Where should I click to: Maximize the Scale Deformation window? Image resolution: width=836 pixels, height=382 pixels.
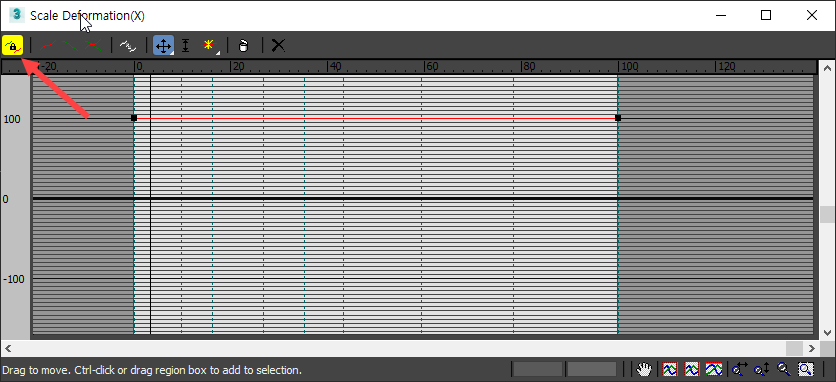click(x=766, y=15)
